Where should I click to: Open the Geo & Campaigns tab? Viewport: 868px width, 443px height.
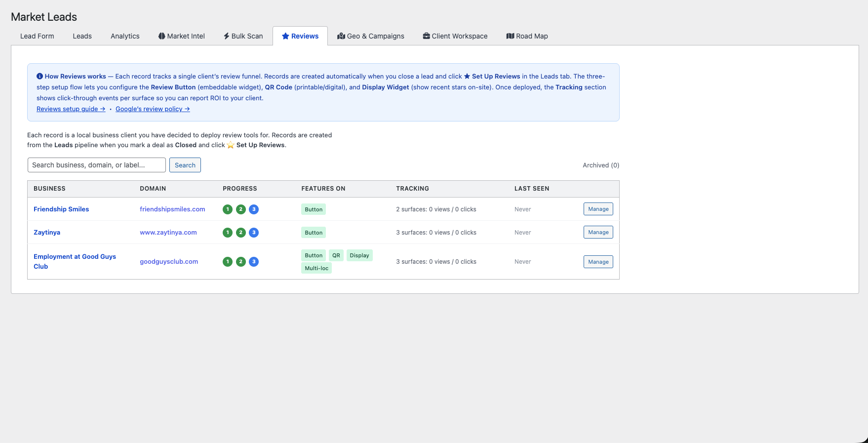[x=371, y=36]
